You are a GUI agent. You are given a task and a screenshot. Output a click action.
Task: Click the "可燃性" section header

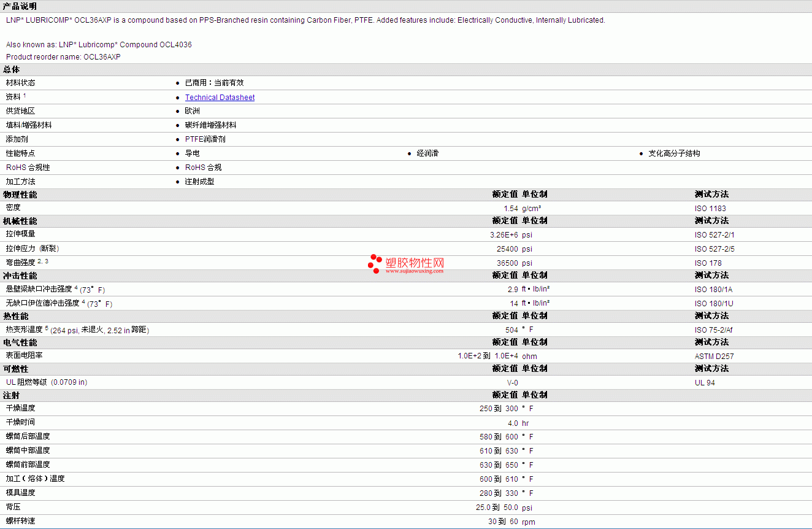pos(16,369)
